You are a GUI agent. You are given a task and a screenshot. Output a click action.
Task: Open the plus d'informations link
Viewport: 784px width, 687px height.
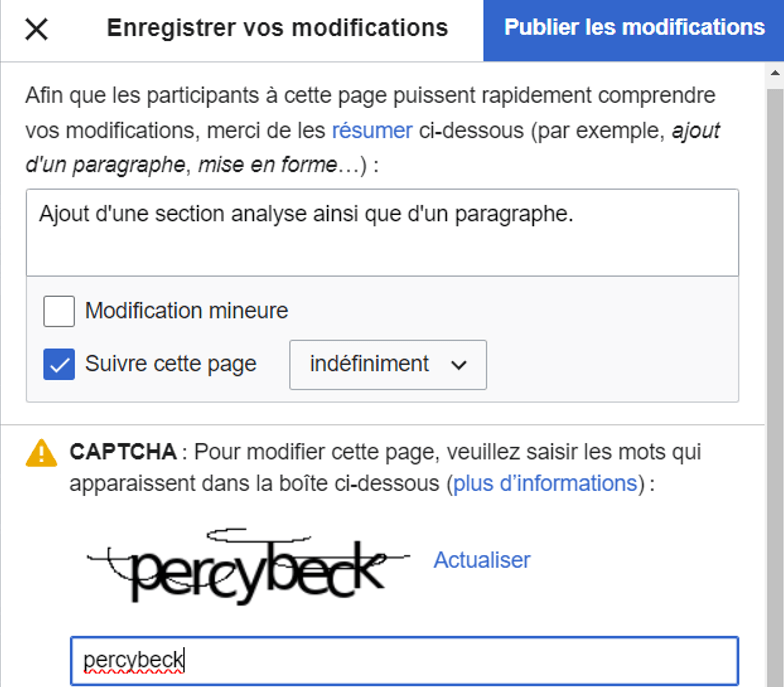(x=545, y=484)
